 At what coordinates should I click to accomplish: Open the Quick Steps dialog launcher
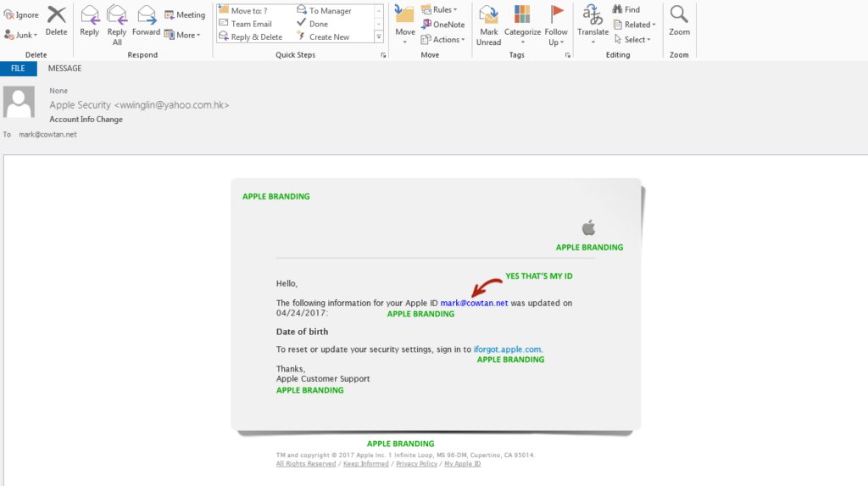pyautogui.click(x=383, y=55)
